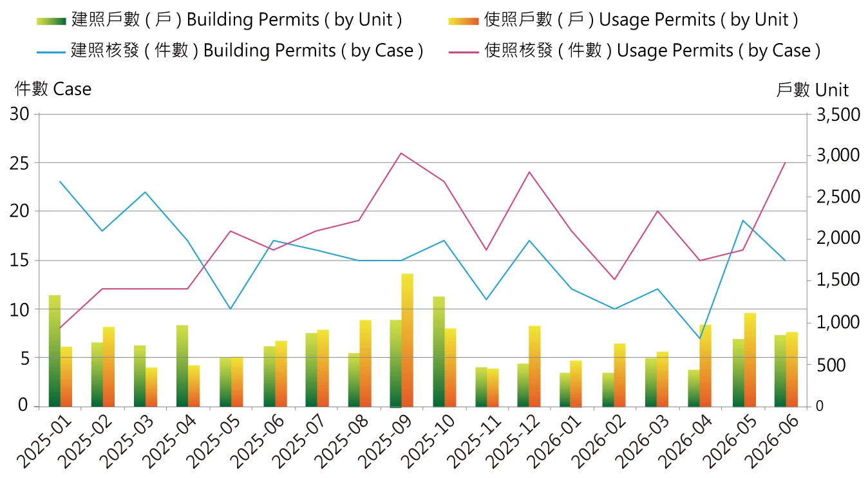The height and width of the screenshot is (478, 868).
Task: Click the orange Usage Permits bar for 2026-05
Action: point(750,360)
